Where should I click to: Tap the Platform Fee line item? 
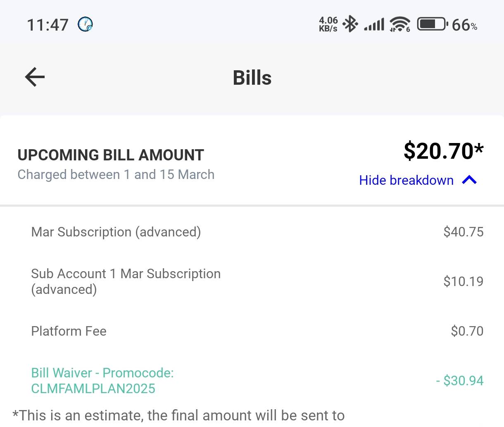coord(69,331)
